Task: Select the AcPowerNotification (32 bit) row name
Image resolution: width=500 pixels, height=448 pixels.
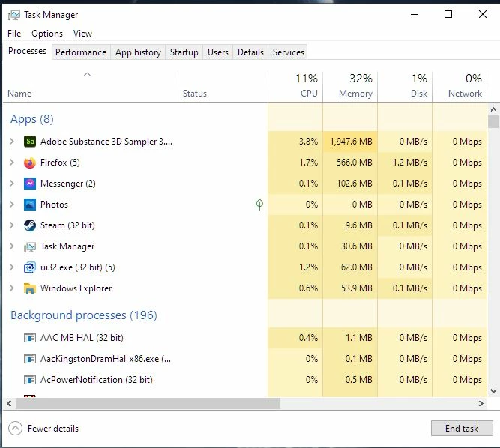Action: (96, 380)
